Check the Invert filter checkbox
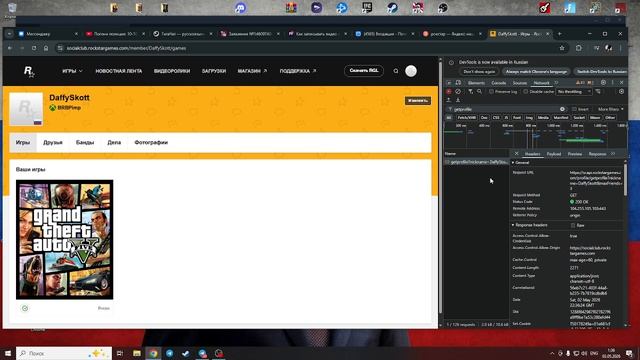 click(x=574, y=109)
